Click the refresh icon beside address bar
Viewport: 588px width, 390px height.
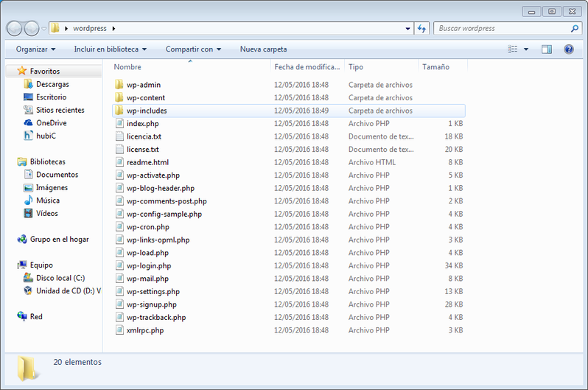pos(421,29)
